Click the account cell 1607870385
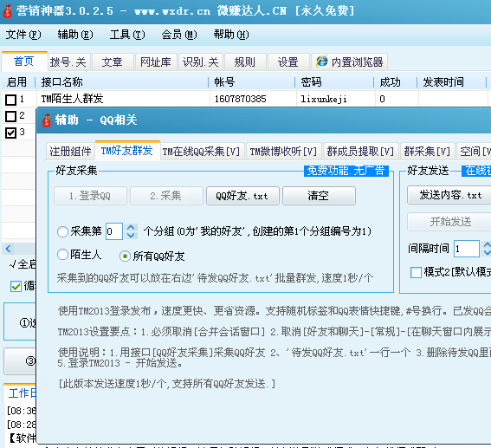The image size is (491, 448). [x=253, y=99]
